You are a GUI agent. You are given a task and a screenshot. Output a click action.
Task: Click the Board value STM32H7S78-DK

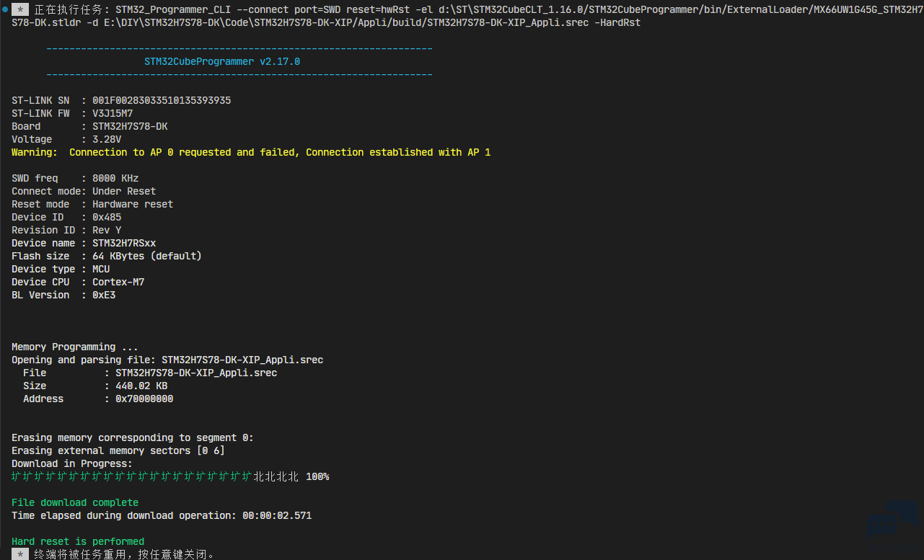pos(130,126)
